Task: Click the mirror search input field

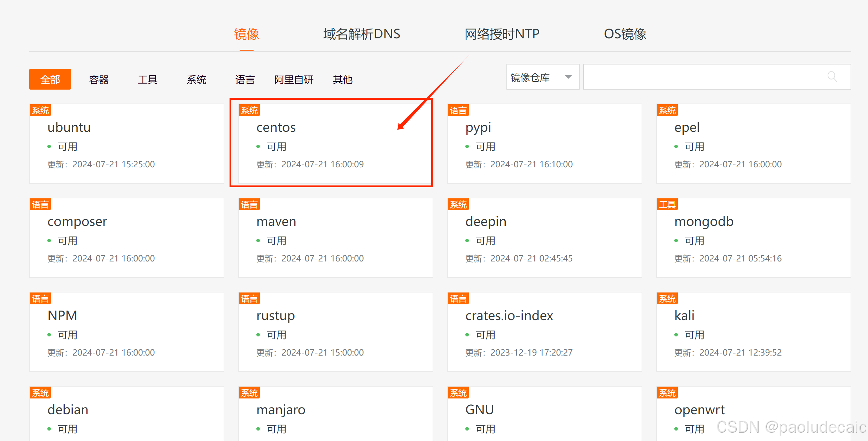Action: click(x=717, y=77)
